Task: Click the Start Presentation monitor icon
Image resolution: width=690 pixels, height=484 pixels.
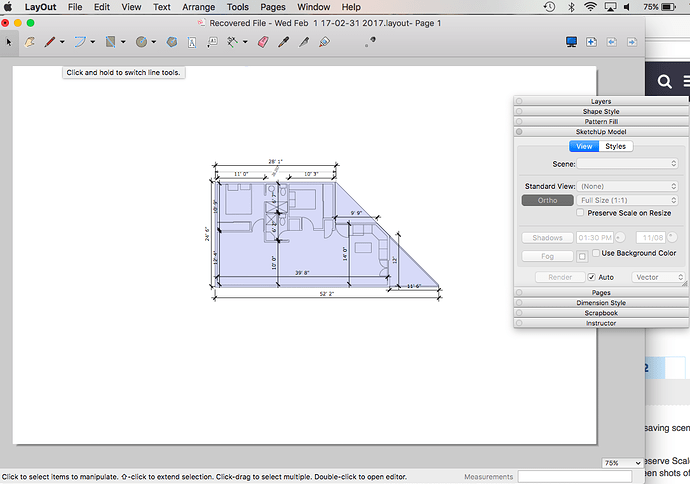Action: point(572,42)
